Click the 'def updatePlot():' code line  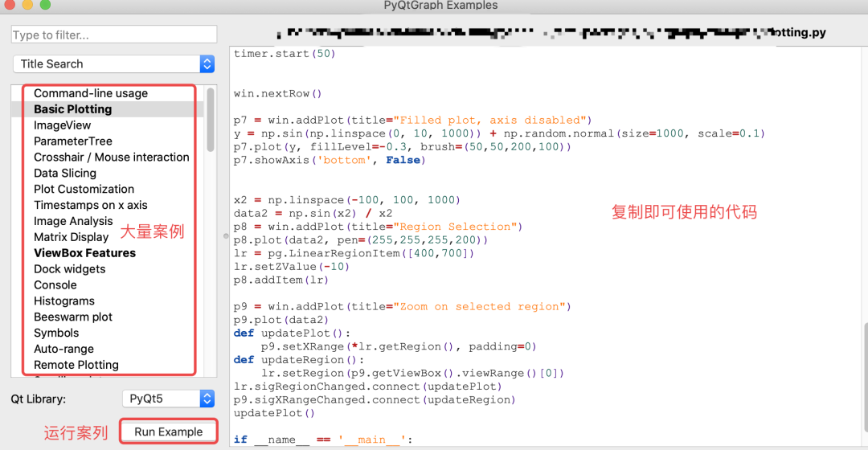tap(292, 333)
